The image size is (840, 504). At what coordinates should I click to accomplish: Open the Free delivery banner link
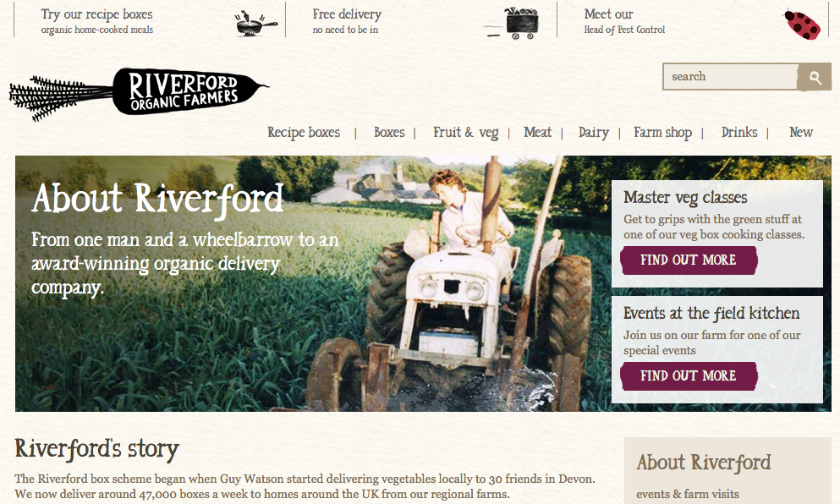coord(347,21)
